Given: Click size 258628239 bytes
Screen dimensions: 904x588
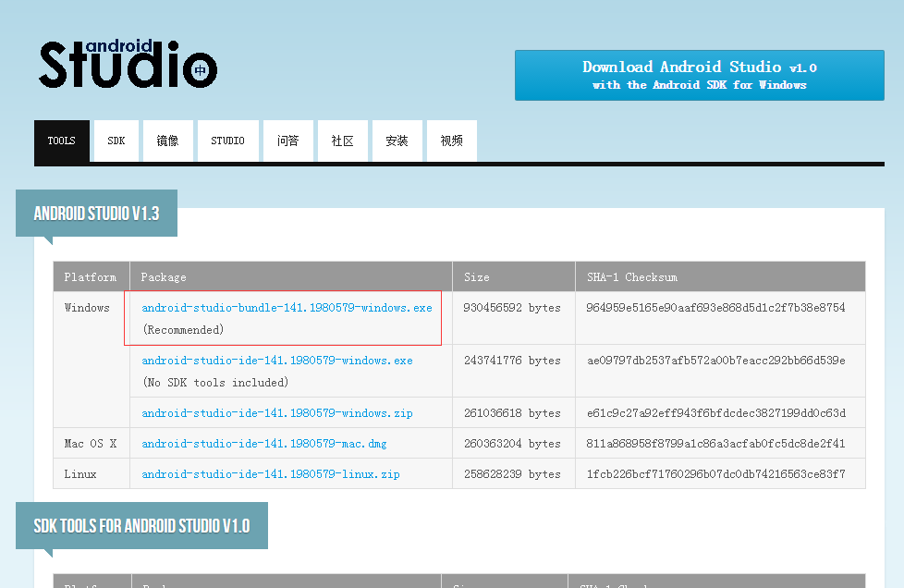Looking at the screenshot, I should click(x=512, y=474).
